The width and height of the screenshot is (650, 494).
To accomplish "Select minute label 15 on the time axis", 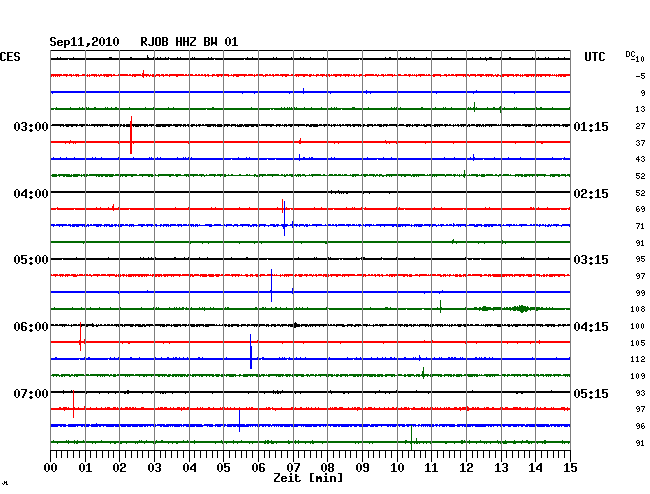I will (570, 467).
